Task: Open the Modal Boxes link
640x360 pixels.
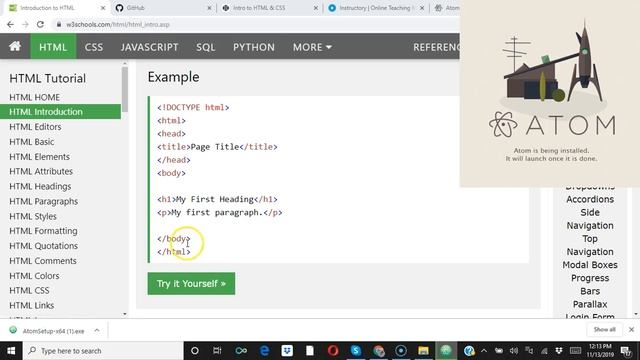Action: tap(590, 265)
